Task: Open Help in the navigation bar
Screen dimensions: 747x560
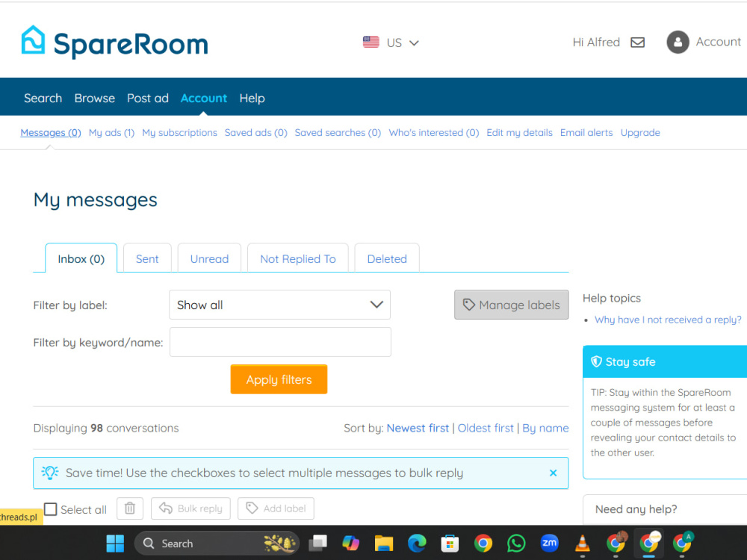Action: [x=252, y=98]
